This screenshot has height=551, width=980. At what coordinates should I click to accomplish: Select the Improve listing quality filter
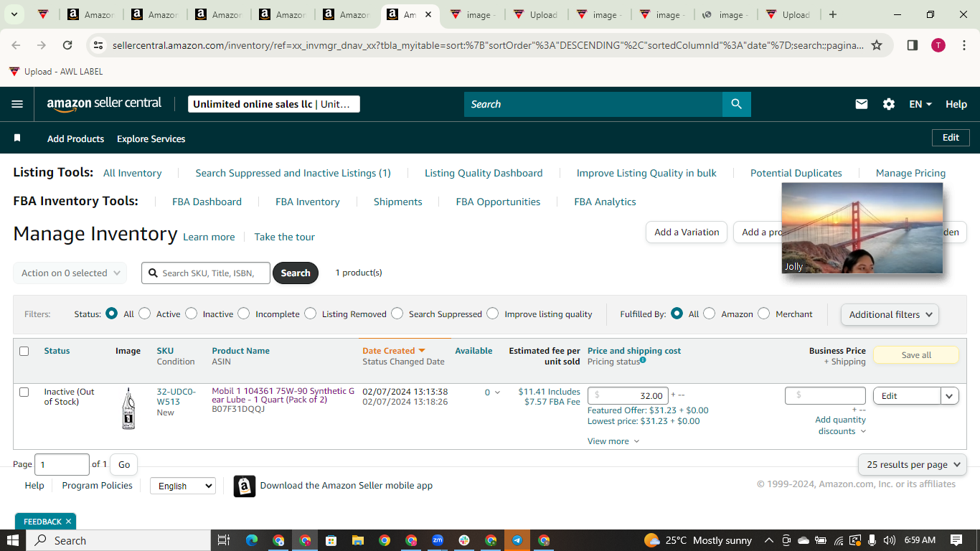(x=492, y=314)
